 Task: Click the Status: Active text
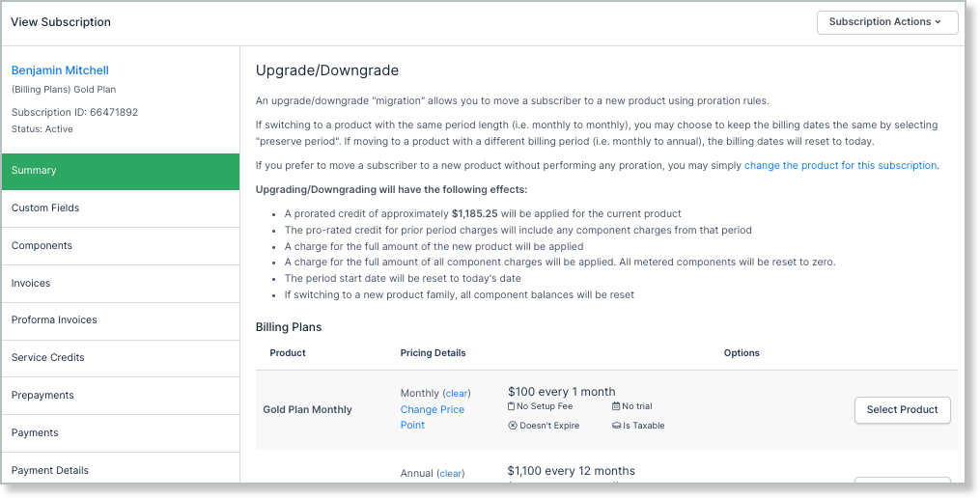tap(42, 129)
